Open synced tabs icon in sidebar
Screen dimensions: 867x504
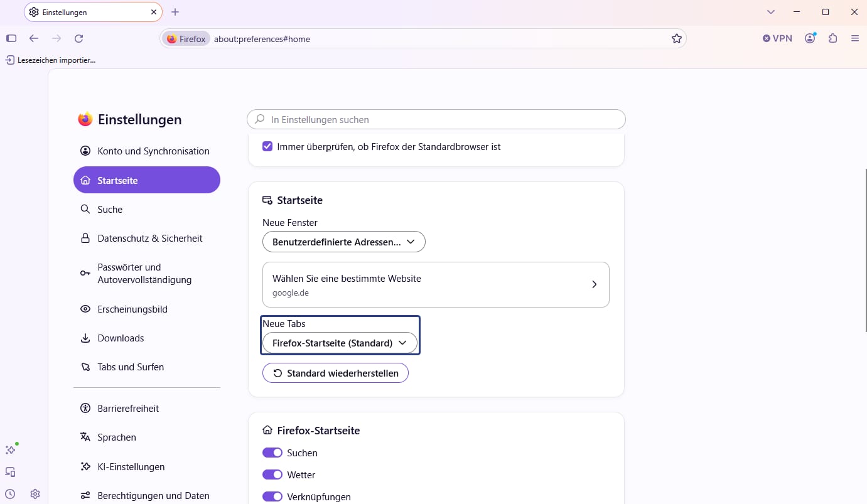[x=11, y=472]
